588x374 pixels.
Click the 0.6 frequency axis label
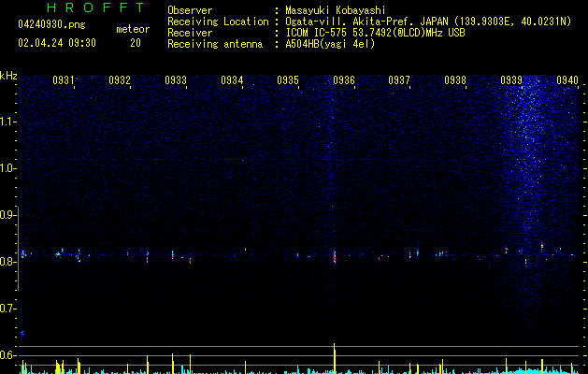point(7,355)
